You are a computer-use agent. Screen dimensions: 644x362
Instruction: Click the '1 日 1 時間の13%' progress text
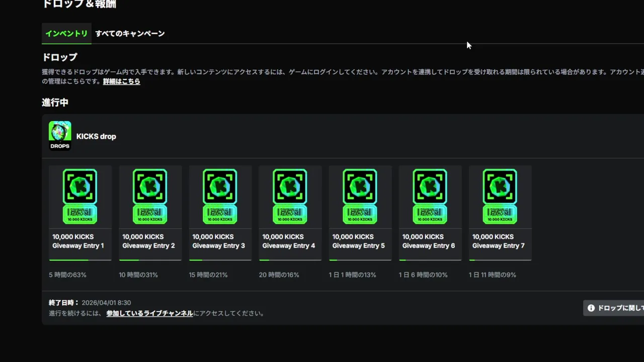(x=352, y=275)
